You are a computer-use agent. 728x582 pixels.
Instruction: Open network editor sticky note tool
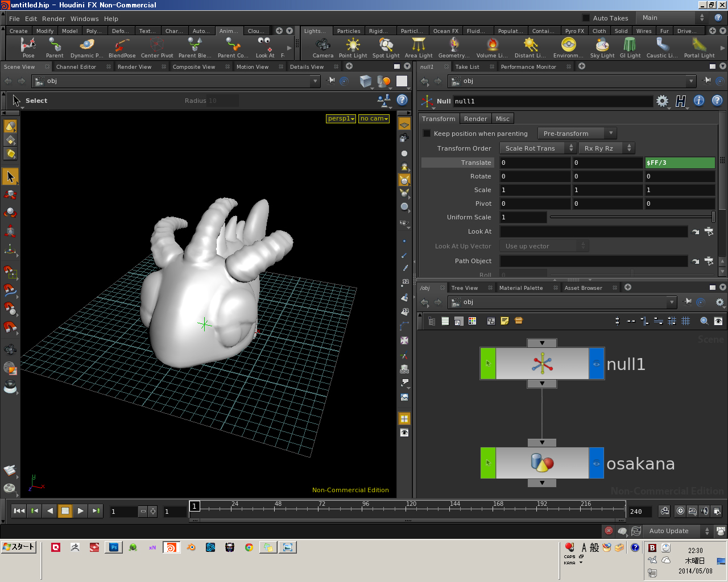pyautogui.click(x=504, y=321)
